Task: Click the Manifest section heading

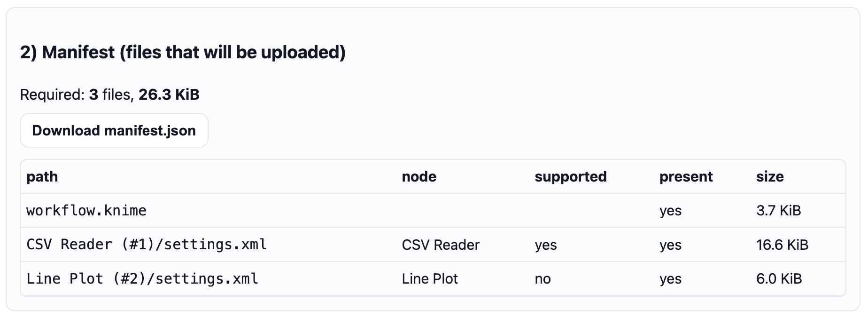Action: 183,52
